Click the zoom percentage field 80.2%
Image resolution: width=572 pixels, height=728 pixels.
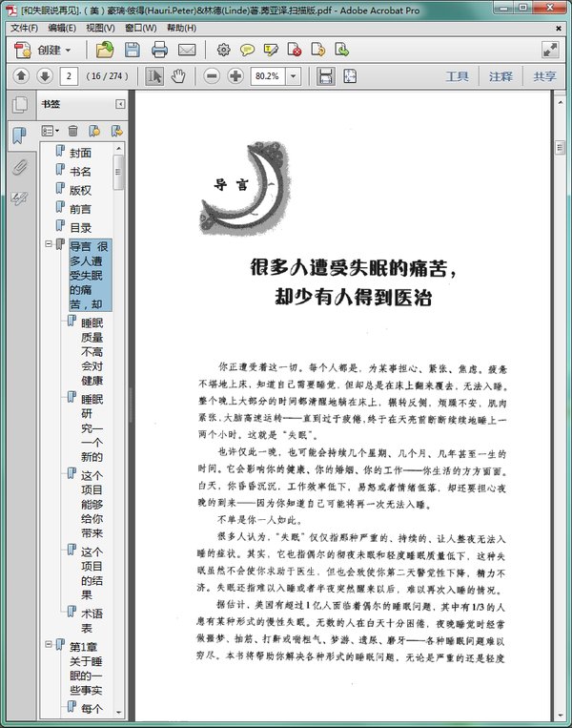click(268, 76)
